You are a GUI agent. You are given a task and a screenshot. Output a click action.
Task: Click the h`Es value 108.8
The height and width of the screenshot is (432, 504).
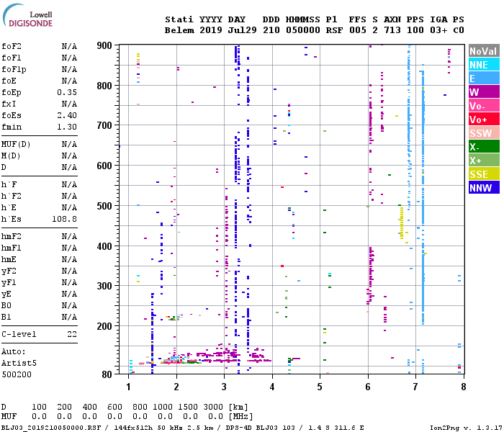[x=64, y=219]
